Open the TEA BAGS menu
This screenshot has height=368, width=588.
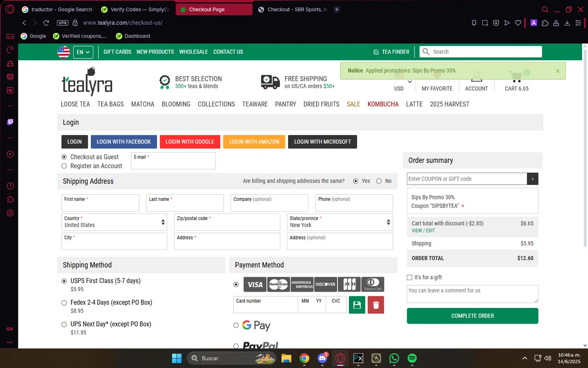click(x=111, y=104)
